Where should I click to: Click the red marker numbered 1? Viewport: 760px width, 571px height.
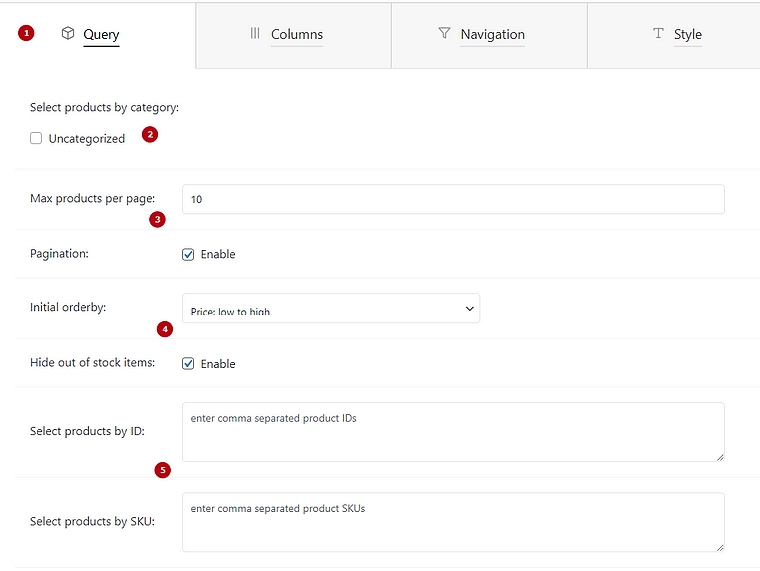27,33
